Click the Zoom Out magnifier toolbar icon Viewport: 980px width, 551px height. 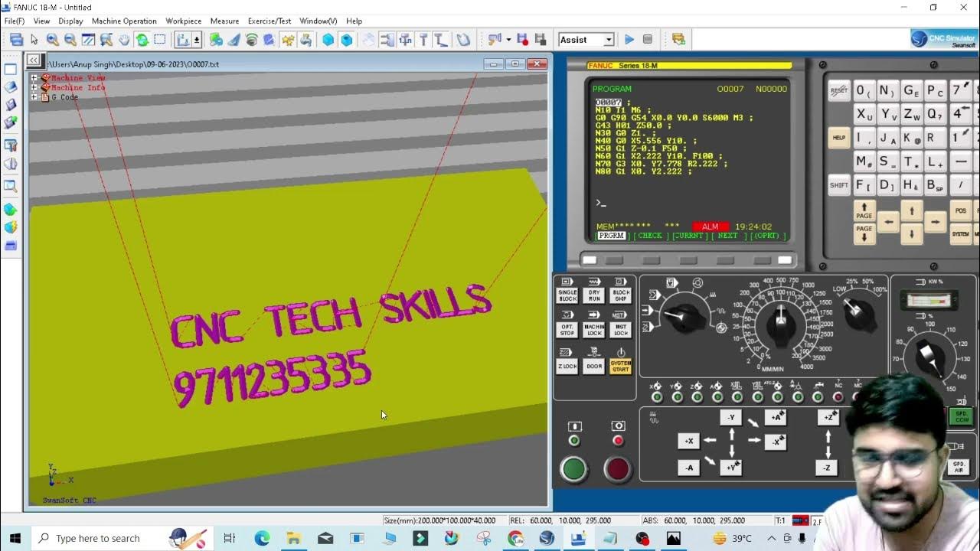[x=70, y=40]
